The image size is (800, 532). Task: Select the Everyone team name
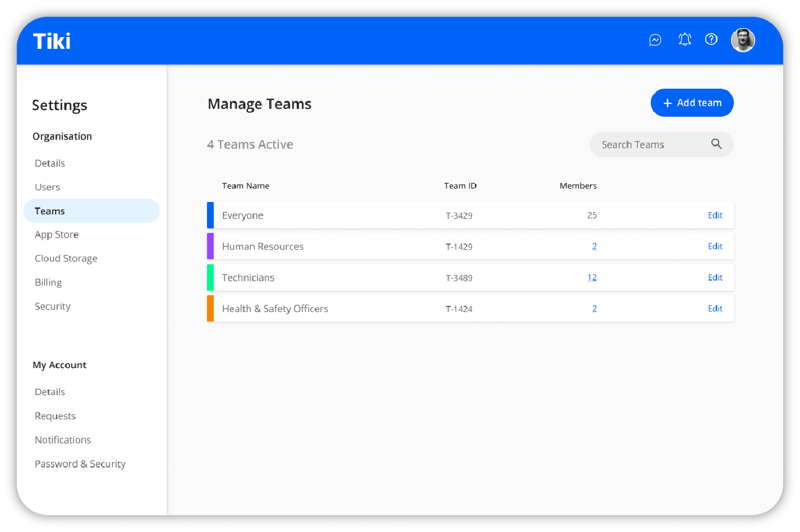[243, 215]
